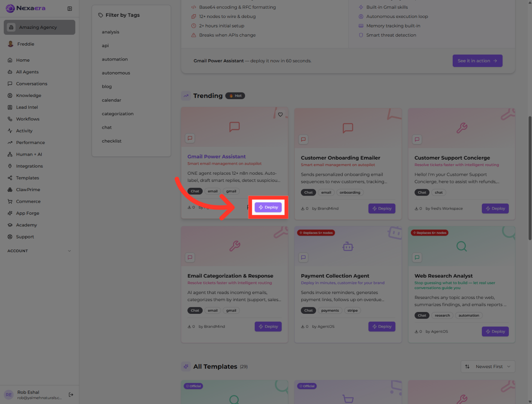This screenshot has width=532, height=404.
Task: Click the page vertical scrollbar
Action: coord(530,178)
